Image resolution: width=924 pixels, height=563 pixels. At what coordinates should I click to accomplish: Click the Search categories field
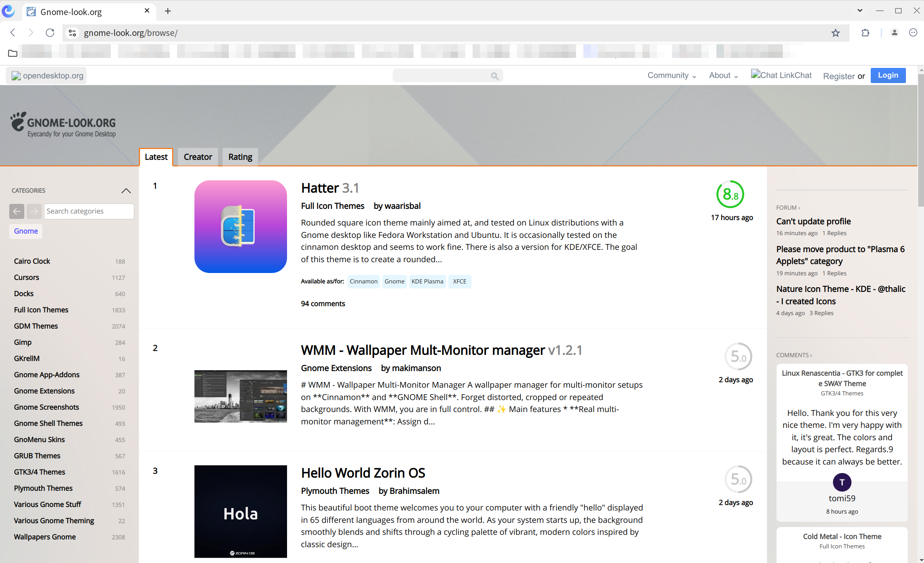pos(89,211)
